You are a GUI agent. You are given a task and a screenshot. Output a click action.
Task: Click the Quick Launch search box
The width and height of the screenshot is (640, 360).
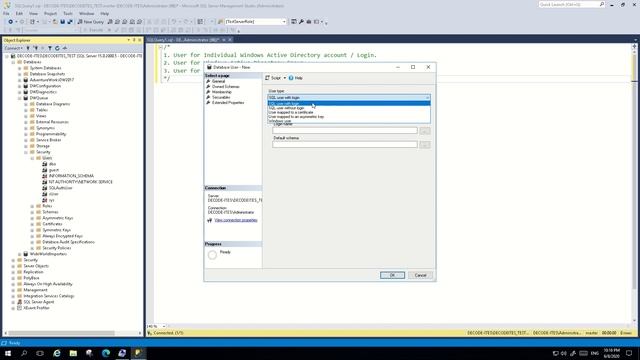click(x=569, y=4)
